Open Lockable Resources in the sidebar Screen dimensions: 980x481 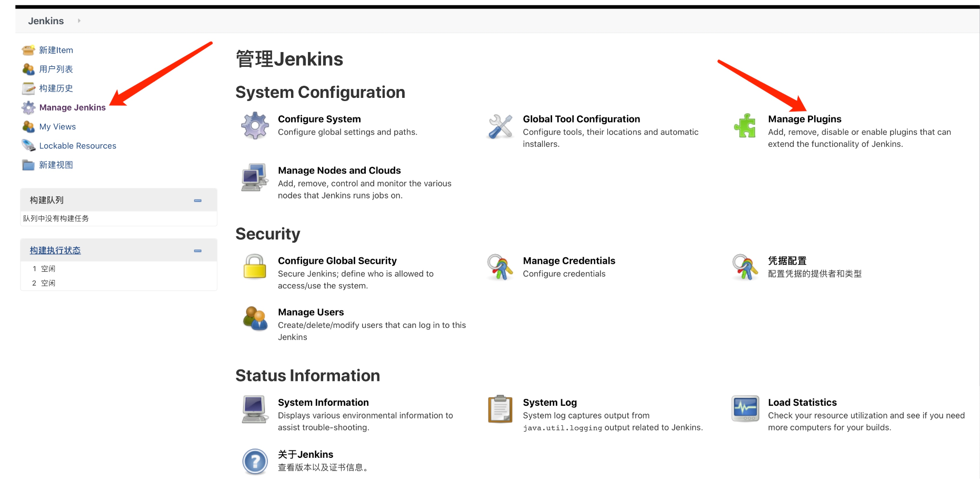(x=78, y=146)
